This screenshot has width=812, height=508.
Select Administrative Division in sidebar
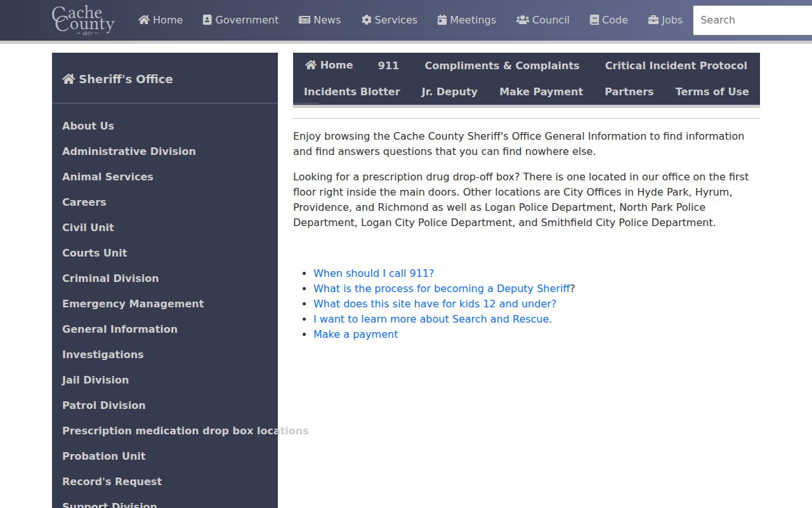pyautogui.click(x=129, y=151)
